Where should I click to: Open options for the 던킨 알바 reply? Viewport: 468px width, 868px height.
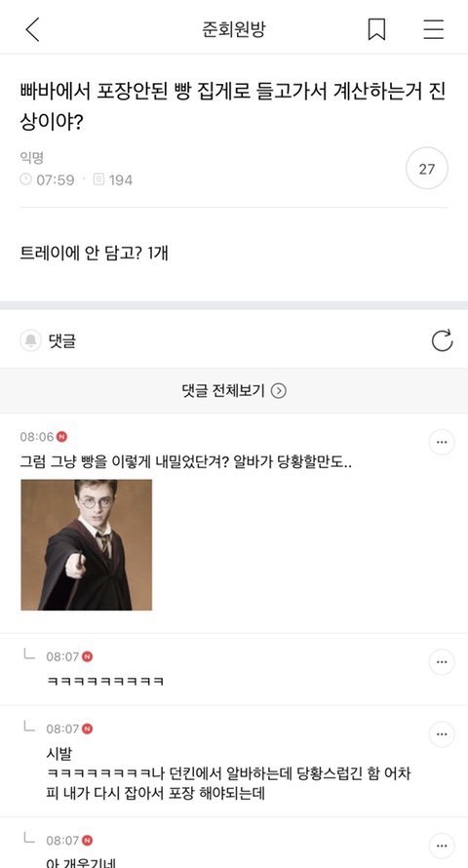point(442,734)
